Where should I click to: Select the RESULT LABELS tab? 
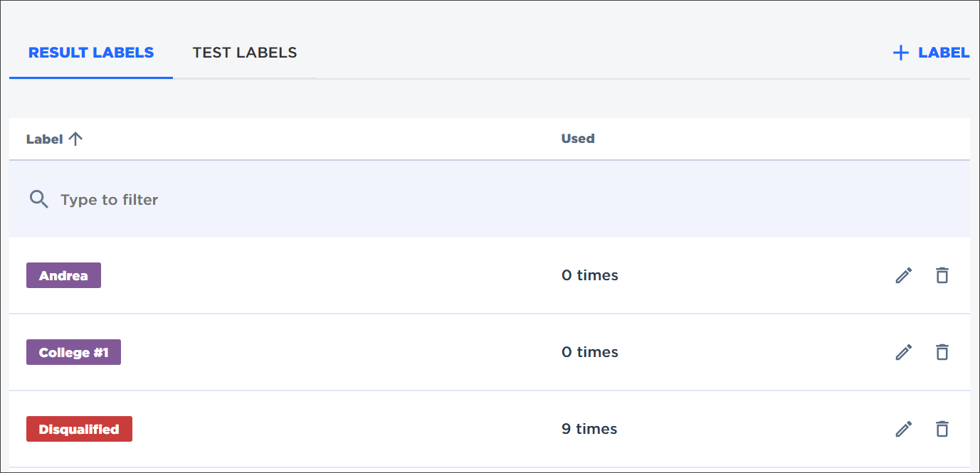pos(91,53)
